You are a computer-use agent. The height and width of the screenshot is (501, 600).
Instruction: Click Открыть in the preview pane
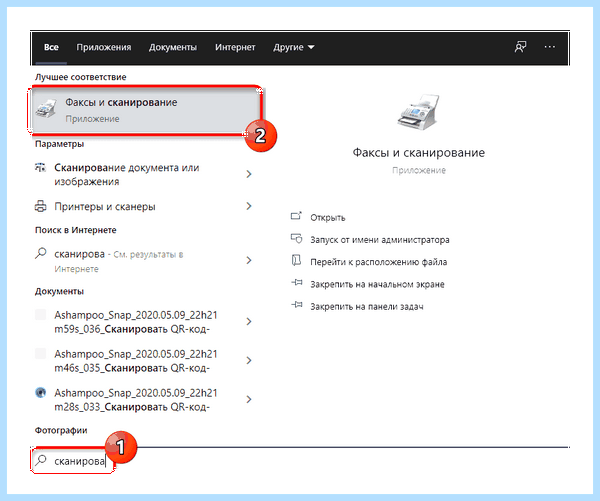coord(328,217)
